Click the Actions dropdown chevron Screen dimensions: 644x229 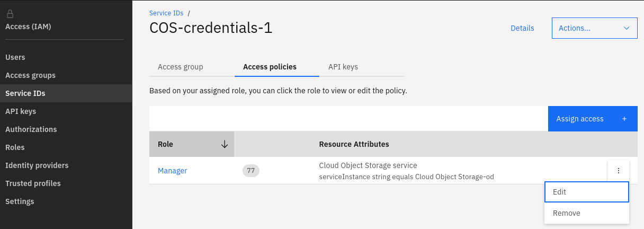pos(627,28)
